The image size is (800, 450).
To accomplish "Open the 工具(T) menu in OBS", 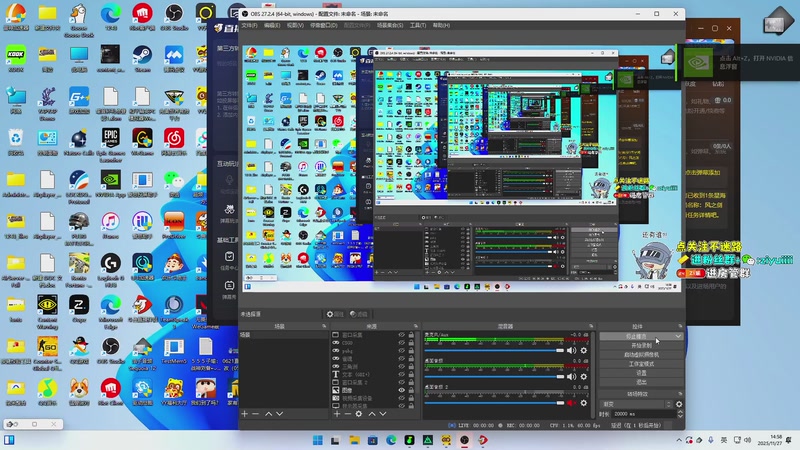I will [418, 25].
